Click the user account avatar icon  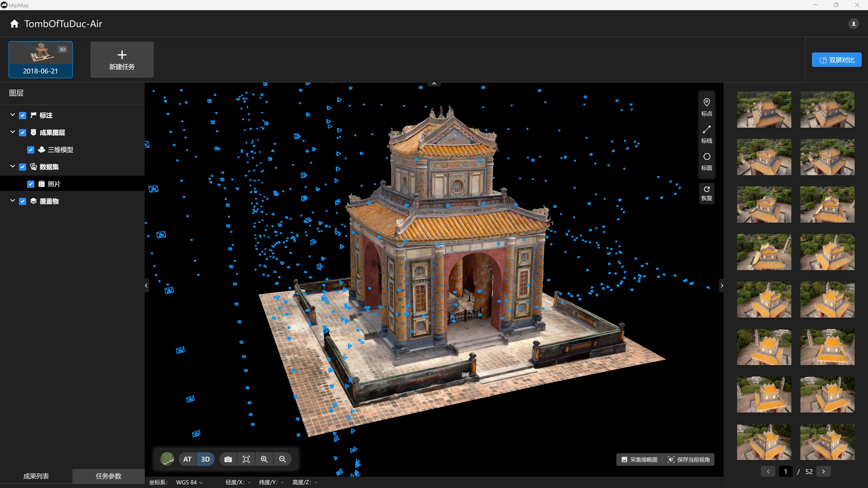click(854, 24)
